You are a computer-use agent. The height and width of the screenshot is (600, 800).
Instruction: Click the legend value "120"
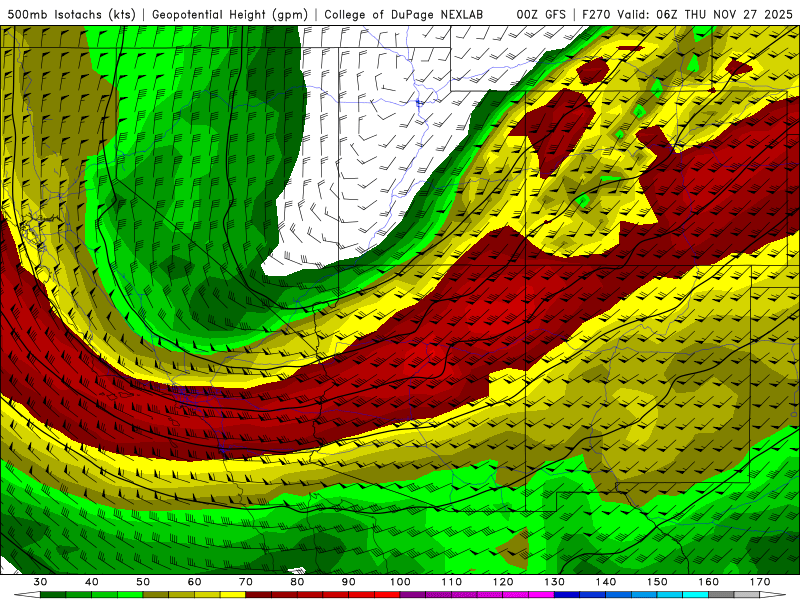point(503,582)
